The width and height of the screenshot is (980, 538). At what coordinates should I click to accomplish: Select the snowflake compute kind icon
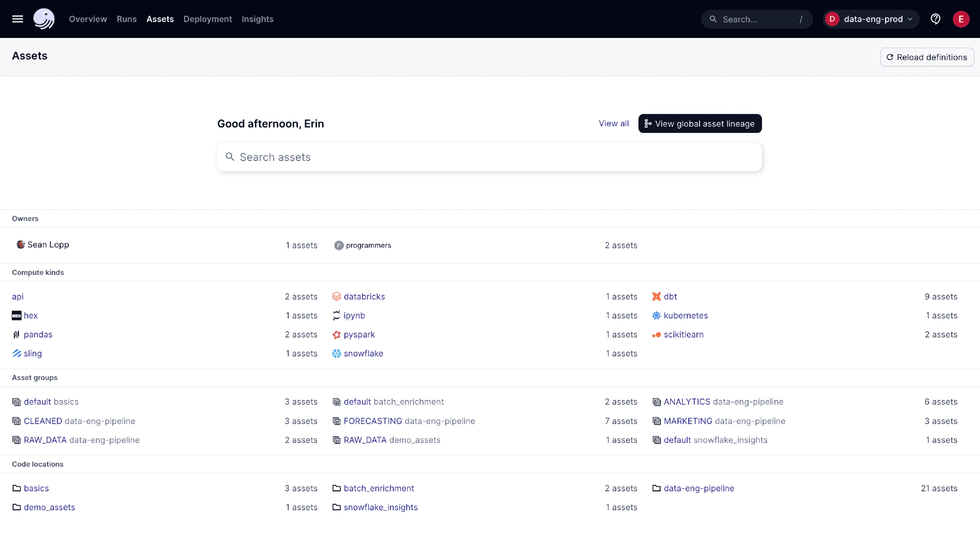coord(336,353)
